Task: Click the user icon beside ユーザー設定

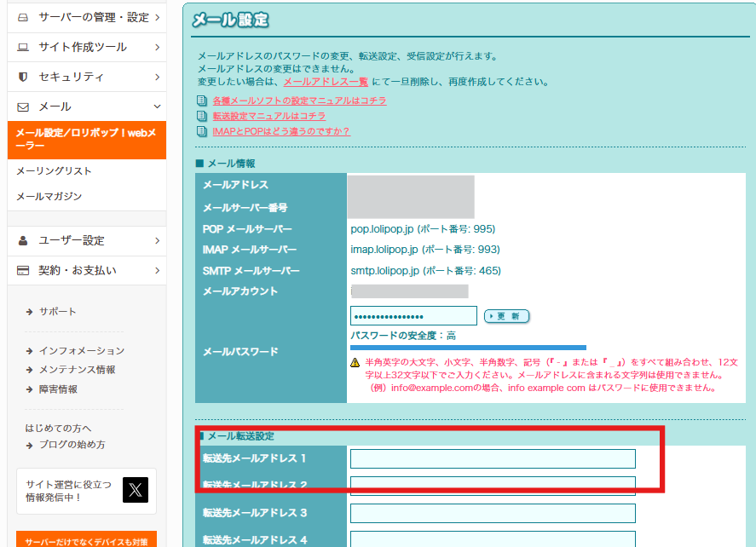Action: 23,240
